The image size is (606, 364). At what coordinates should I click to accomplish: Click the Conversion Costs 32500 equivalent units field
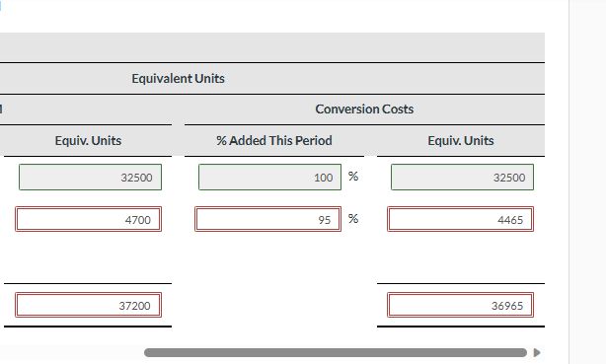coord(462,177)
